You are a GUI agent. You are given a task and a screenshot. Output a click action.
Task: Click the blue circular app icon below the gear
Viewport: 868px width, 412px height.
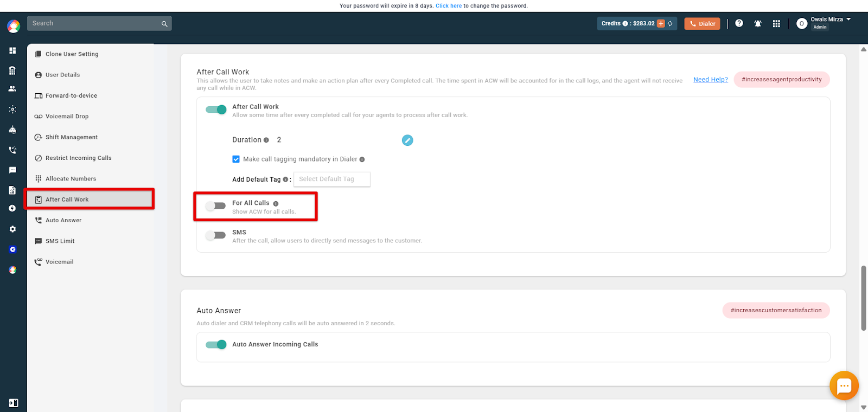(x=12, y=249)
